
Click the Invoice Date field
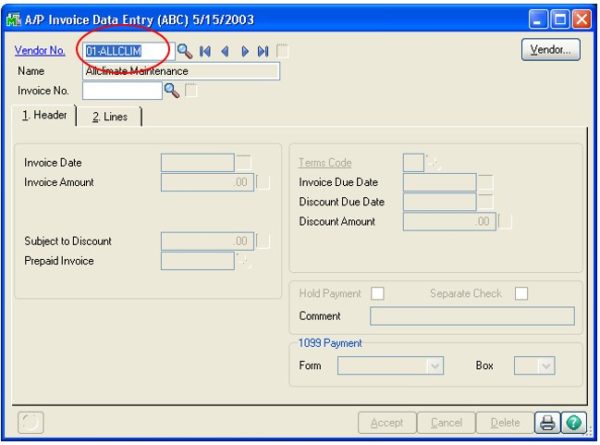198,163
